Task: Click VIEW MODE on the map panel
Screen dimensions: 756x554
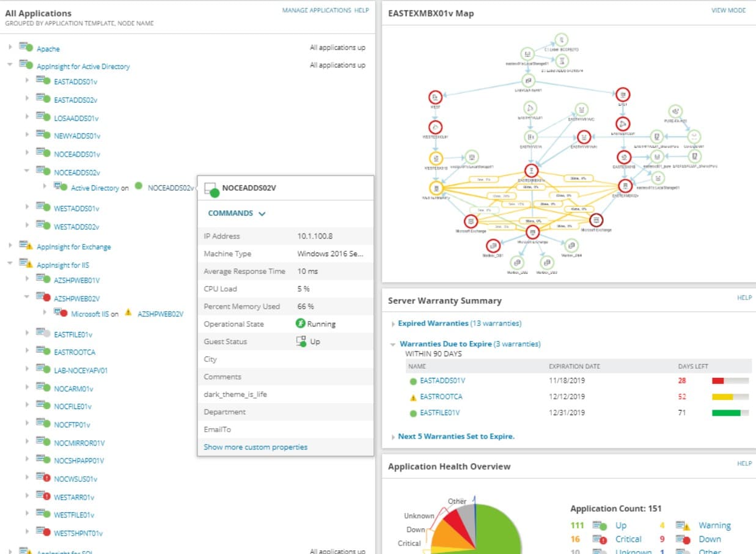Action: pyautogui.click(x=728, y=10)
